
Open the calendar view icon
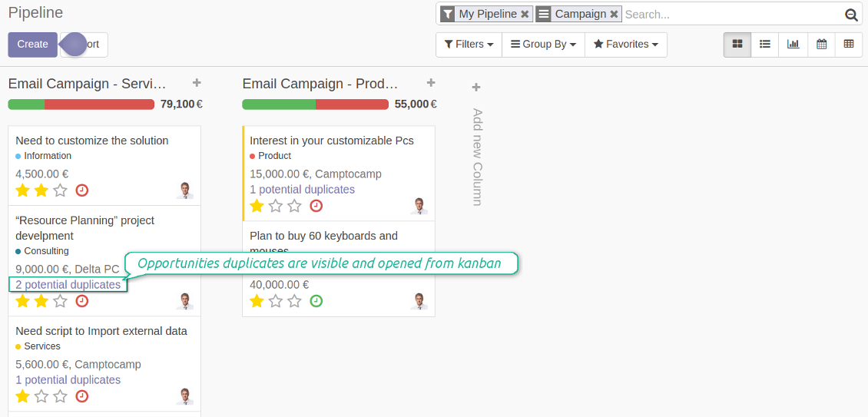(x=821, y=45)
